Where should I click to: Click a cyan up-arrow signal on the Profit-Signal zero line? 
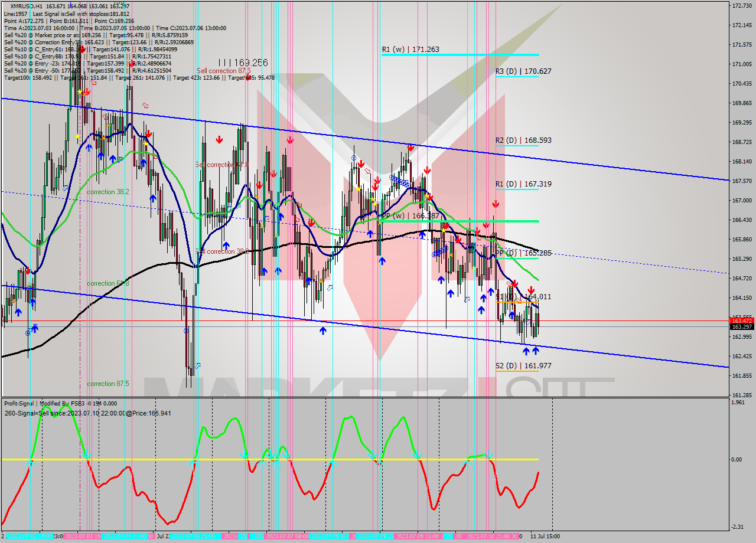coord(194,461)
